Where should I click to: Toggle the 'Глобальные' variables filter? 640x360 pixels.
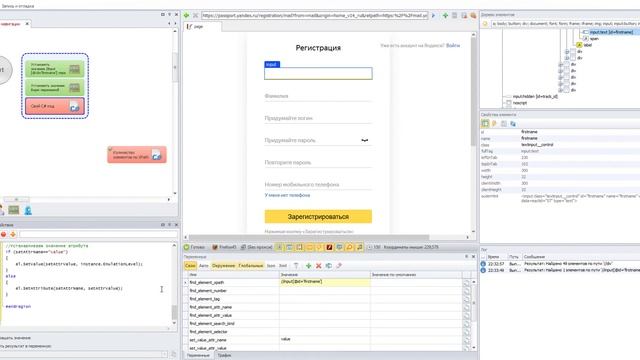pyautogui.click(x=251, y=266)
